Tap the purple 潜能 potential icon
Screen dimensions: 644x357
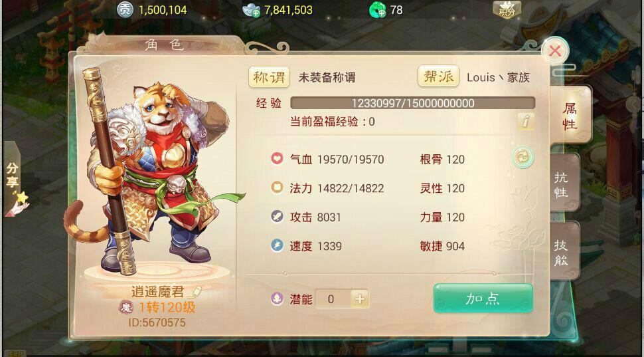tap(277, 298)
